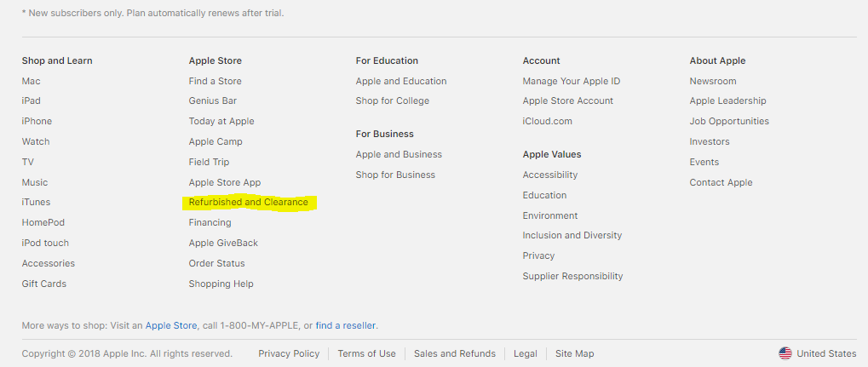
Task: Open Apple Leadership link
Action: [x=728, y=100]
